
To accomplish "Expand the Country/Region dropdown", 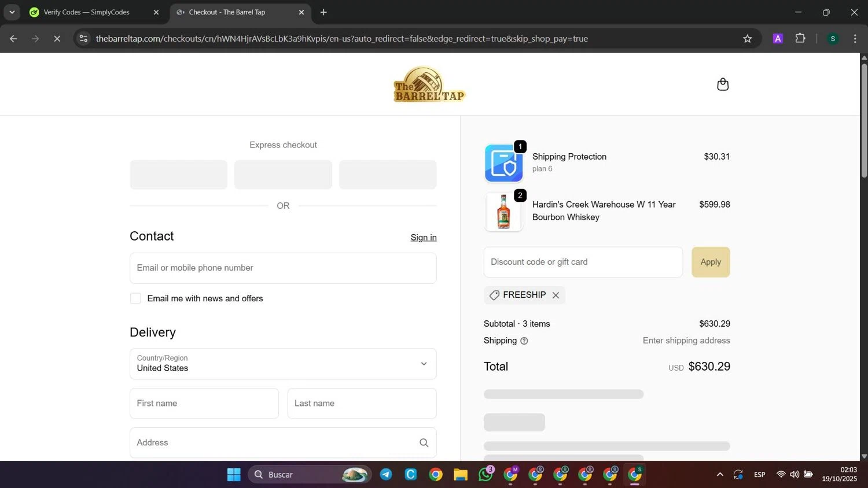I will (x=283, y=364).
